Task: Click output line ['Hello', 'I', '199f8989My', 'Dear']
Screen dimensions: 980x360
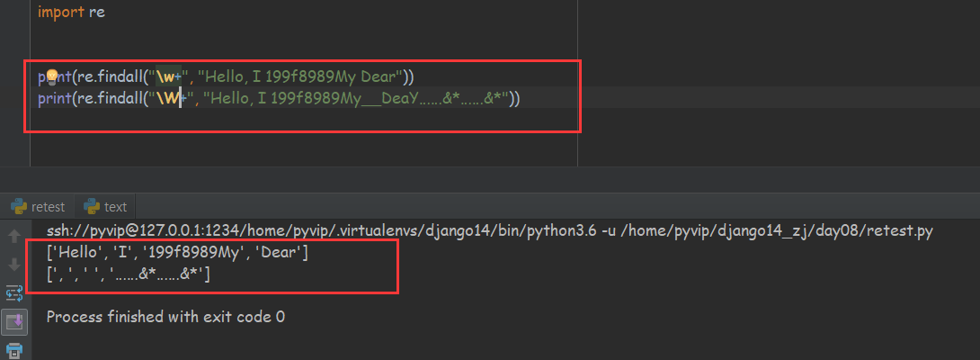Action: coord(177,254)
